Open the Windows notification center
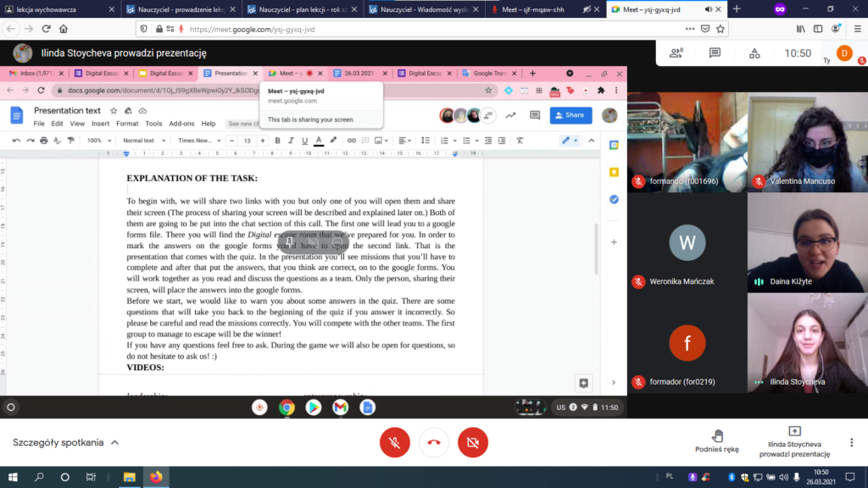 pyautogui.click(x=853, y=477)
